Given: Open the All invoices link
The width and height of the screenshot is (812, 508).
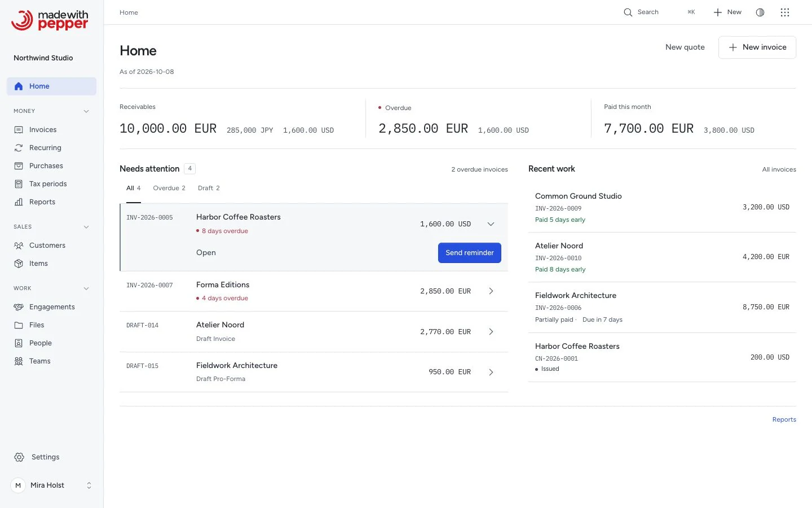Looking at the screenshot, I should [779, 169].
